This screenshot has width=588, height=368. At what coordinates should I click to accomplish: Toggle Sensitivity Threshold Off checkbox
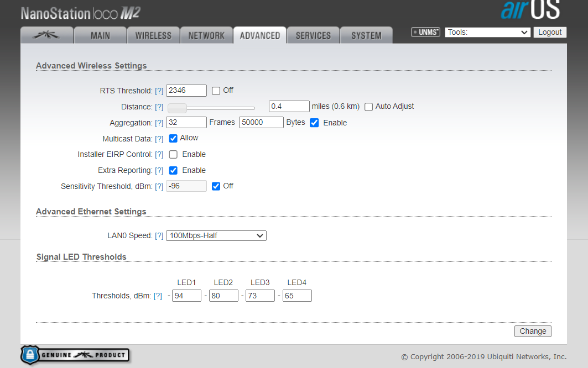216,186
